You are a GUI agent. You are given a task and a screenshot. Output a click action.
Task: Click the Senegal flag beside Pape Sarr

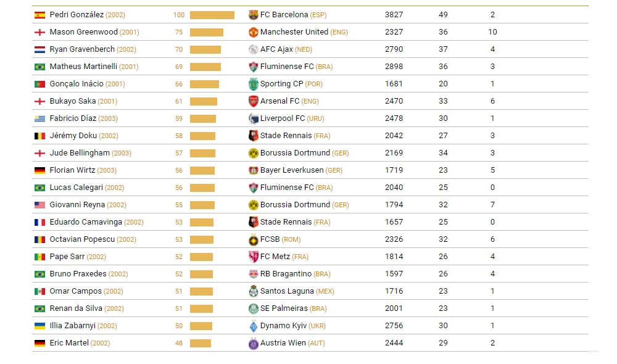click(x=39, y=257)
